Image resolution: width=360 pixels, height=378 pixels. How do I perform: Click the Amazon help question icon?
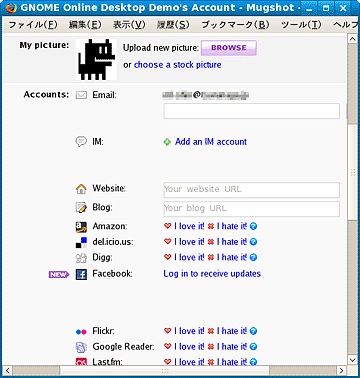click(253, 226)
